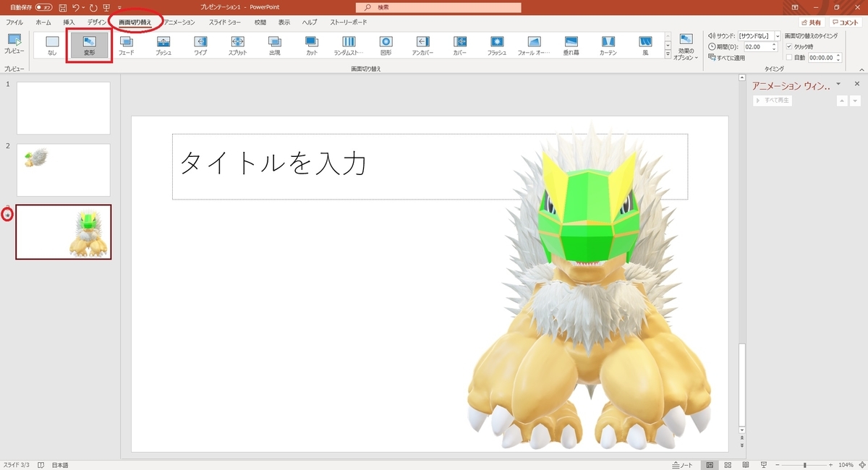Apply the 垂れ幕 drape transition
868x470 pixels.
571,46
